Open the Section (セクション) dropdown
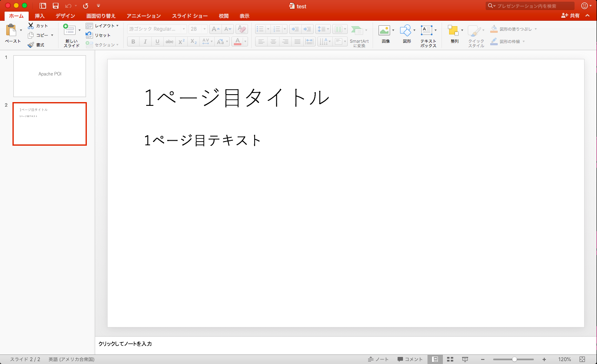The width and height of the screenshot is (597, 364). [102, 45]
